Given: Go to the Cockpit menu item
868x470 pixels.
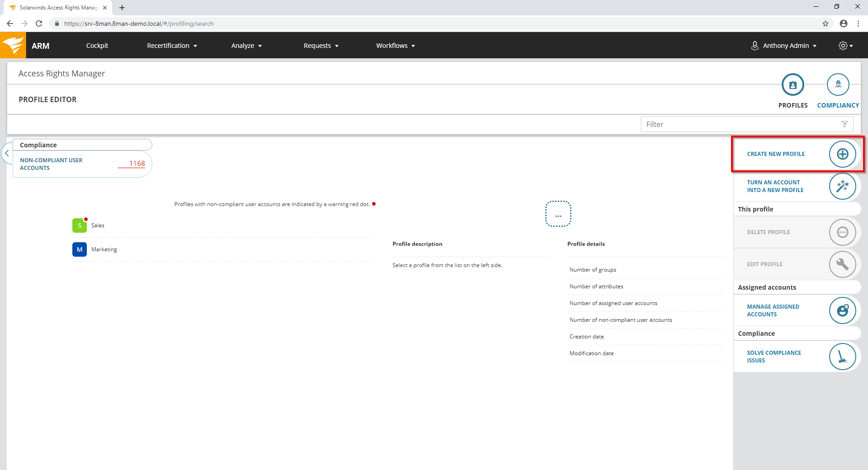Looking at the screenshot, I should [97, 46].
